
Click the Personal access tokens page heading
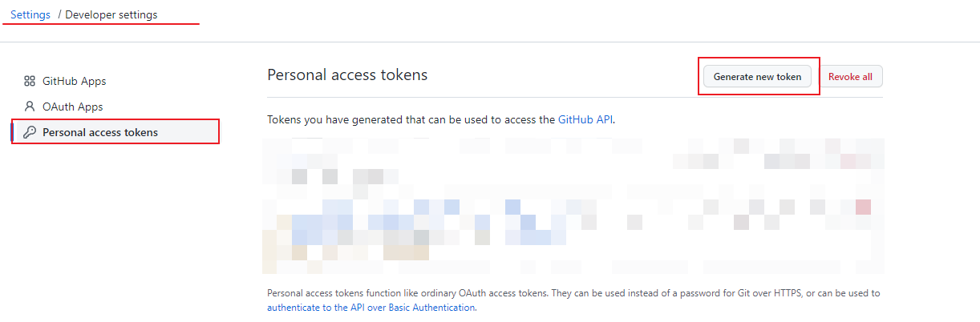(347, 74)
